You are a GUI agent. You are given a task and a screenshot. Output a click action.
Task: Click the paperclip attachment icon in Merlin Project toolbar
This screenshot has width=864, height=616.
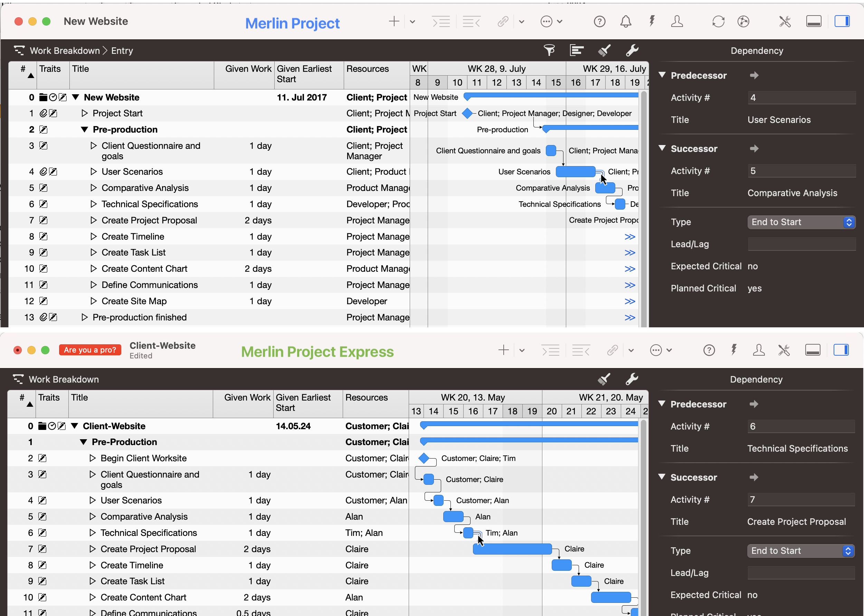coord(503,22)
